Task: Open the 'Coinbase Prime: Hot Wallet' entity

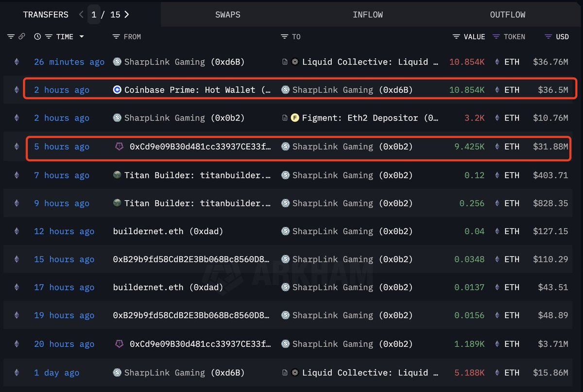Action: [198, 90]
